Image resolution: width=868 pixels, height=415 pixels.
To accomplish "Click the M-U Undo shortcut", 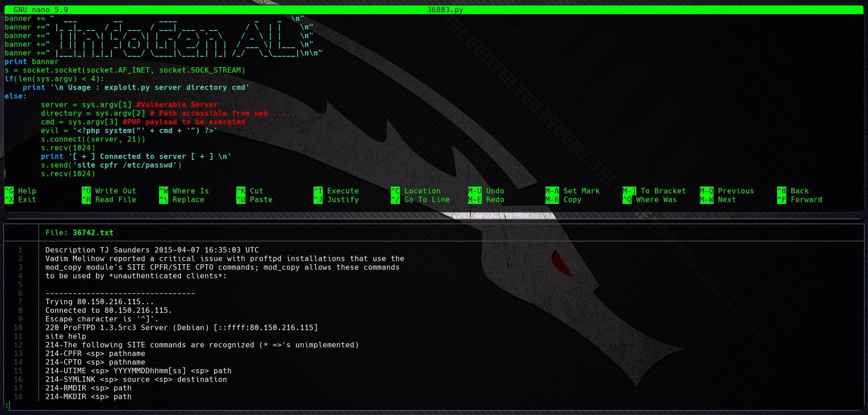I will point(486,191).
